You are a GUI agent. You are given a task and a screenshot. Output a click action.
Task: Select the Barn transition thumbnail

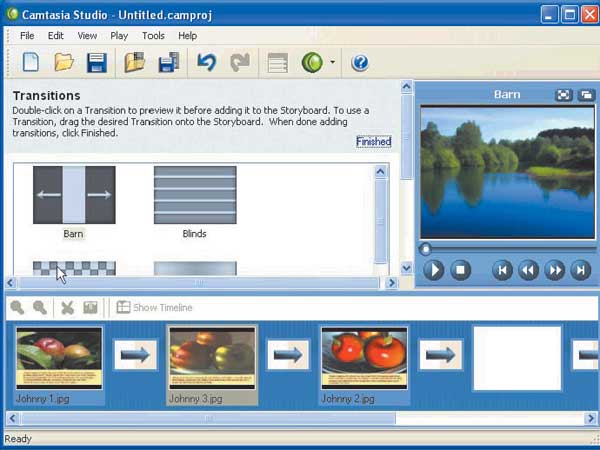point(74,195)
